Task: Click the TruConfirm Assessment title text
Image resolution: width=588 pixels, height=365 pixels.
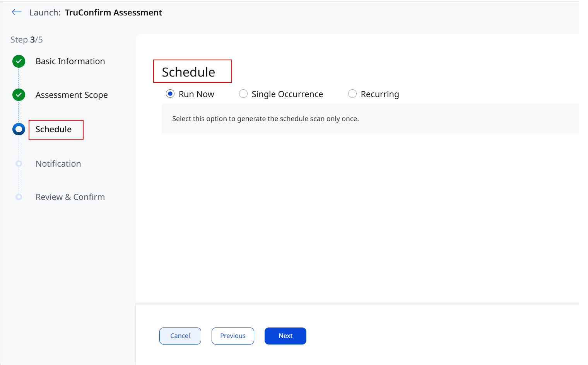Action: tap(113, 12)
